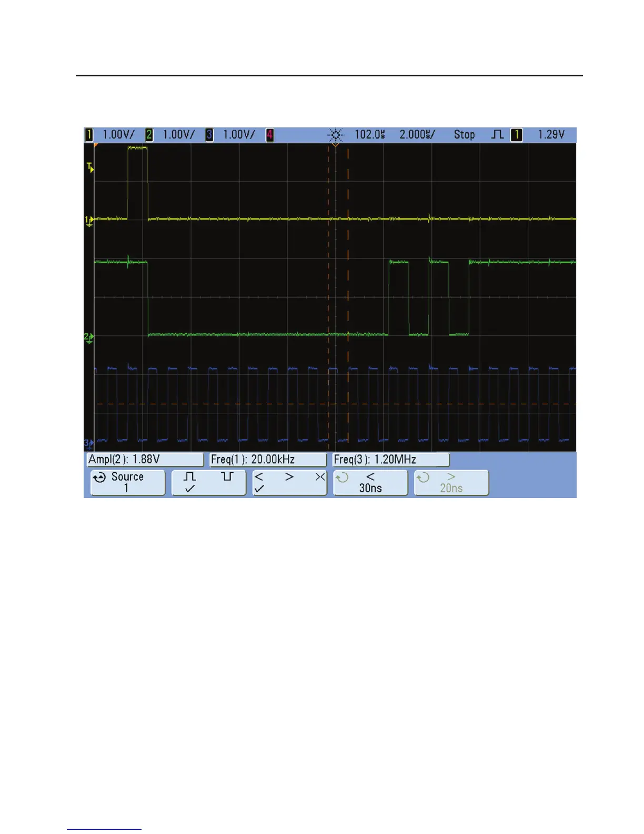
Task: Select the less-than qualifier symbol
Action: coord(259,477)
